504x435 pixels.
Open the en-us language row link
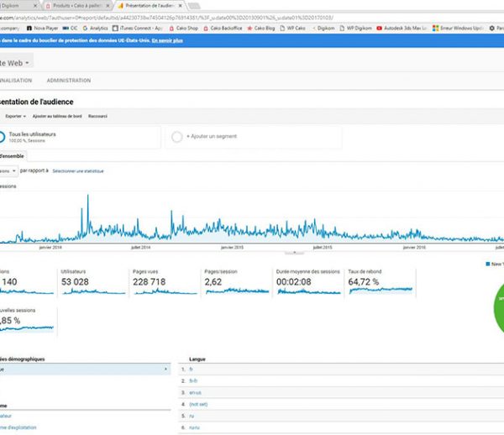pos(195,393)
